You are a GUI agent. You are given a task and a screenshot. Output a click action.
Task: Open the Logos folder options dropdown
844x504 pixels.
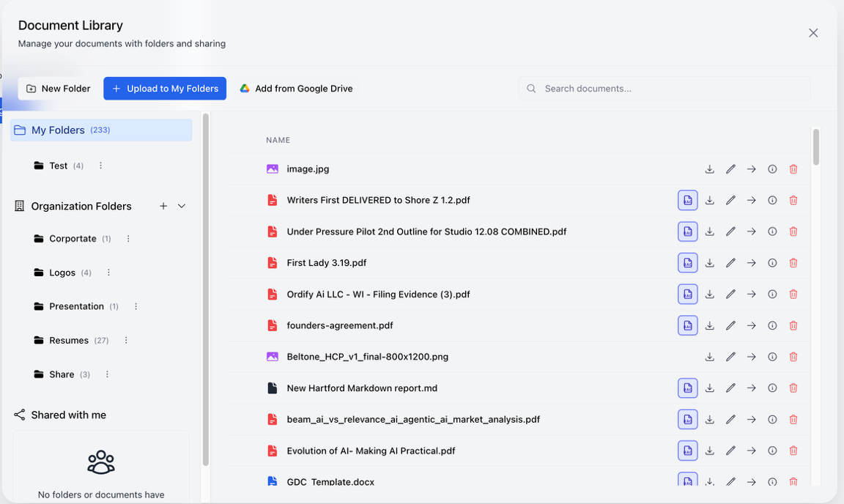pyautogui.click(x=108, y=273)
